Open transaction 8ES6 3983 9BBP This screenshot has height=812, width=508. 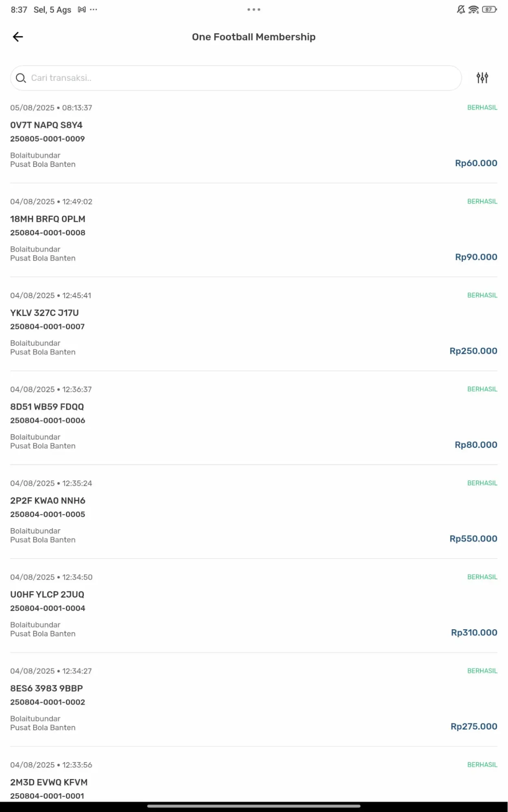(254, 699)
